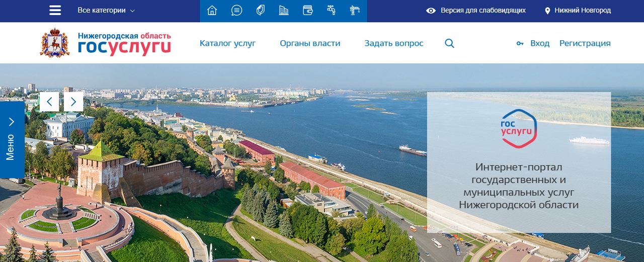
Task: Open Органы власти menu item
Action: point(310,43)
